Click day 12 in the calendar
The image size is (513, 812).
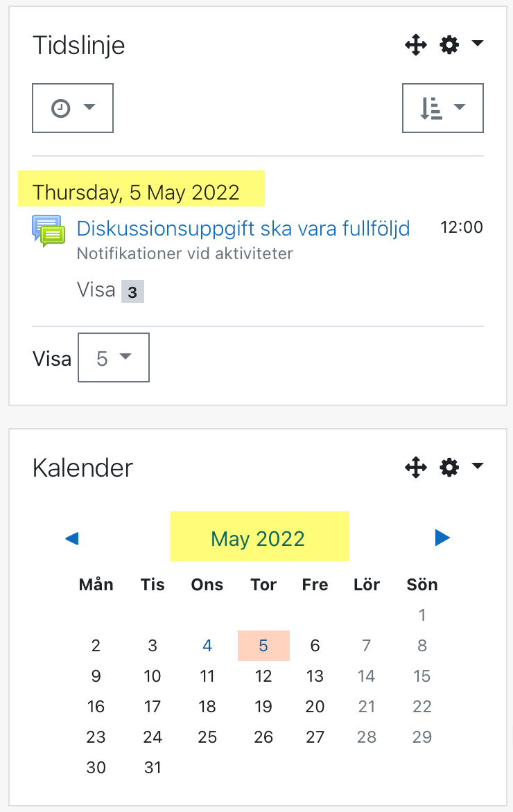point(263,676)
